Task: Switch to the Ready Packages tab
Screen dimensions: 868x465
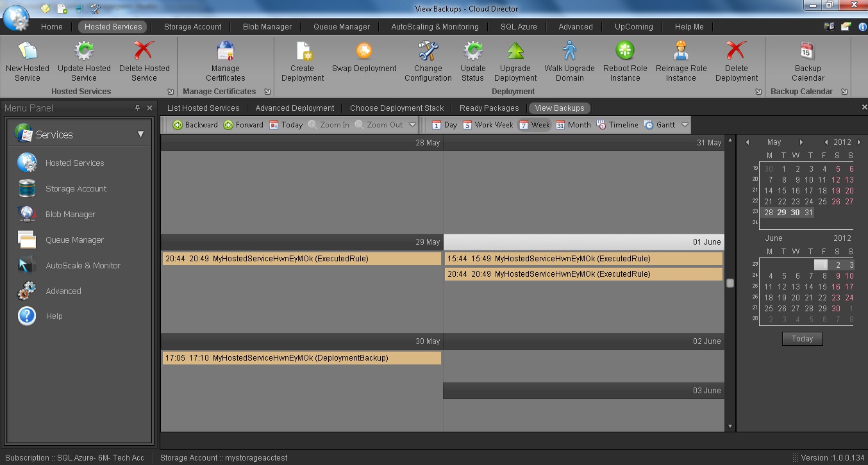Action: [488, 108]
